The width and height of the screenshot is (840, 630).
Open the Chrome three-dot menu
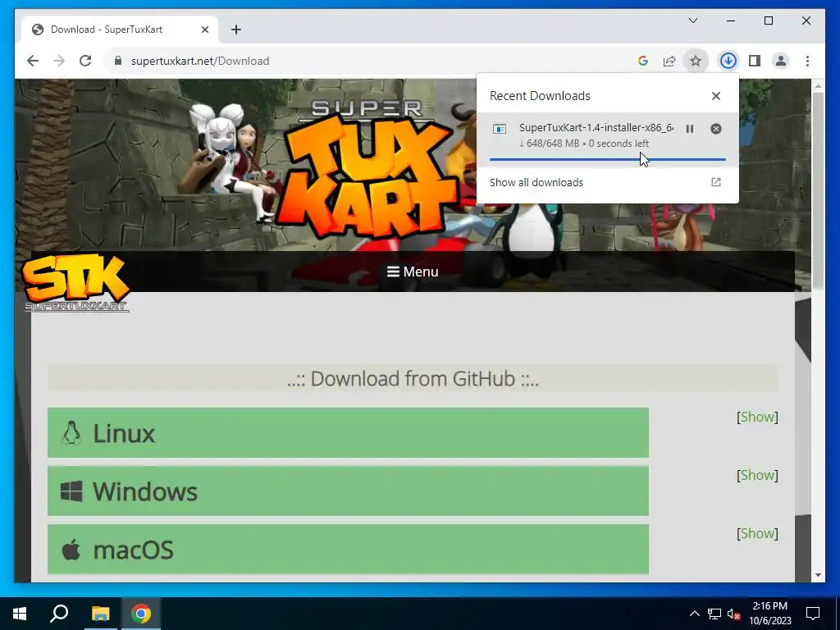[x=807, y=61]
